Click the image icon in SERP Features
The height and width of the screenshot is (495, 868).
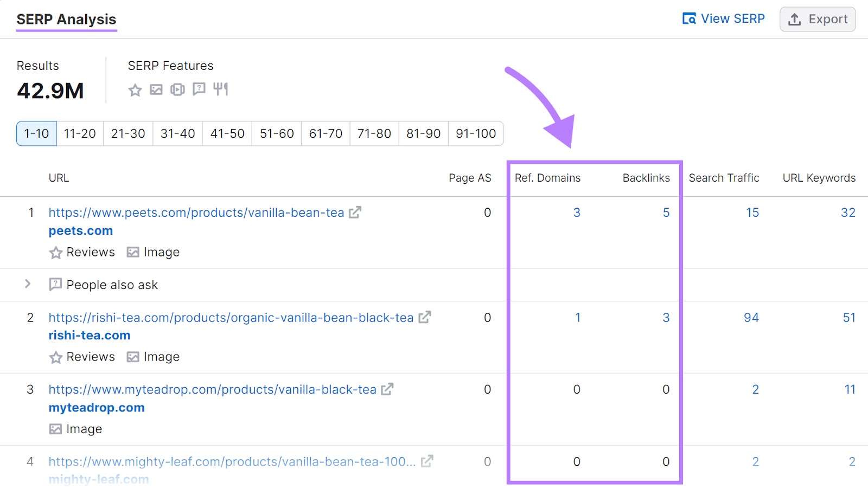[x=156, y=90]
